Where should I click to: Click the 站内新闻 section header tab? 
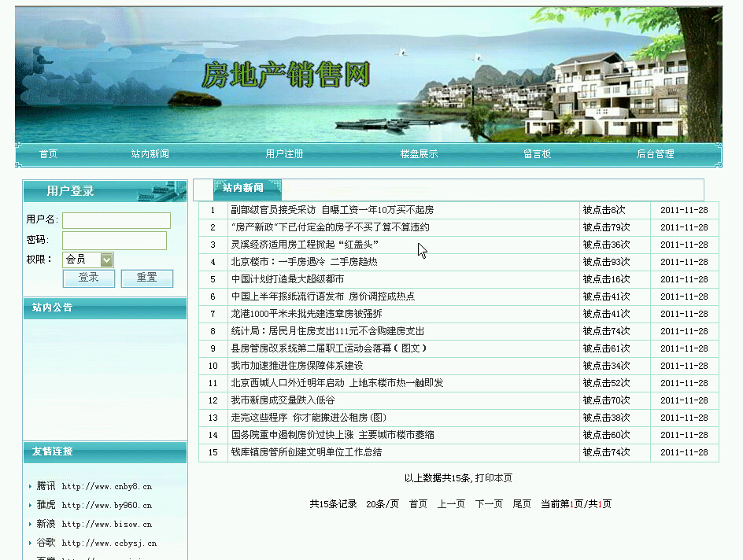(x=247, y=189)
